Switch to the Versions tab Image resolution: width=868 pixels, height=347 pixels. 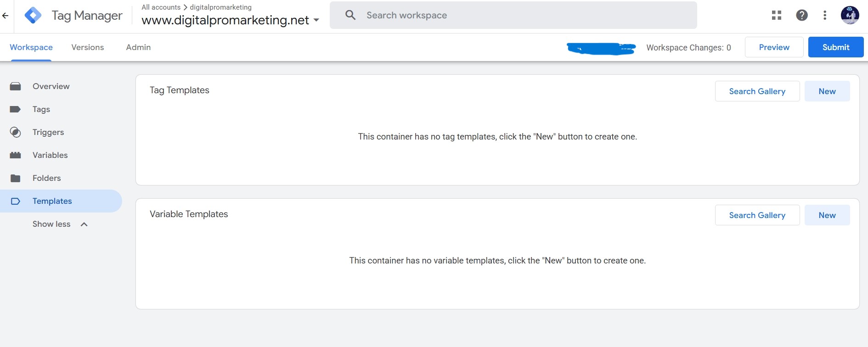coord(88,47)
